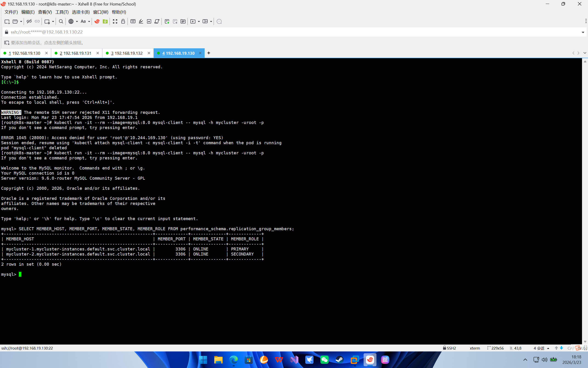This screenshot has width=588, height=368.
Task: Close tab 2 192.168.19.131
Action: [x=98, y=53]
